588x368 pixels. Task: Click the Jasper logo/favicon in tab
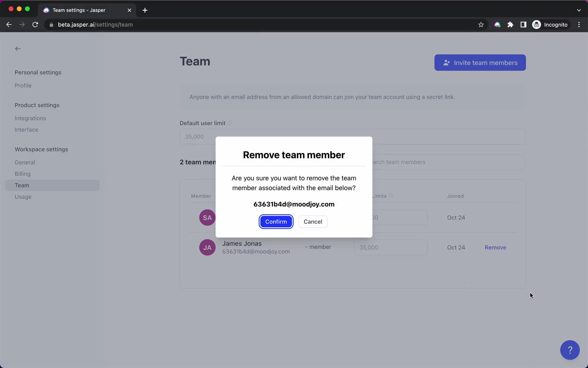coord(46,10)
